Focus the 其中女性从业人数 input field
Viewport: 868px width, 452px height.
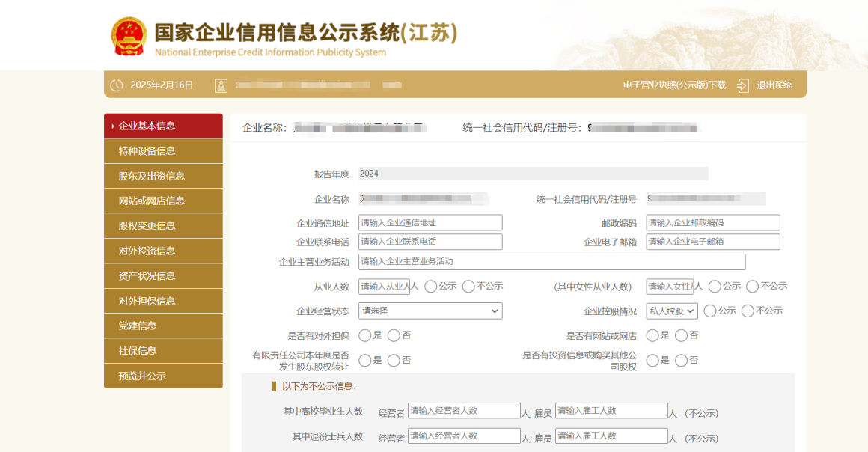(670, 287)
